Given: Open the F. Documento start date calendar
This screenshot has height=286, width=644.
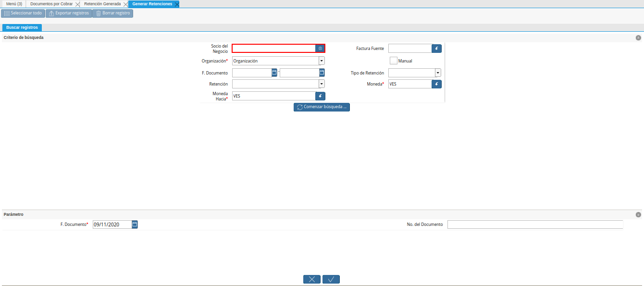Looking at the screenshot, I should click(x=274, y=73).
